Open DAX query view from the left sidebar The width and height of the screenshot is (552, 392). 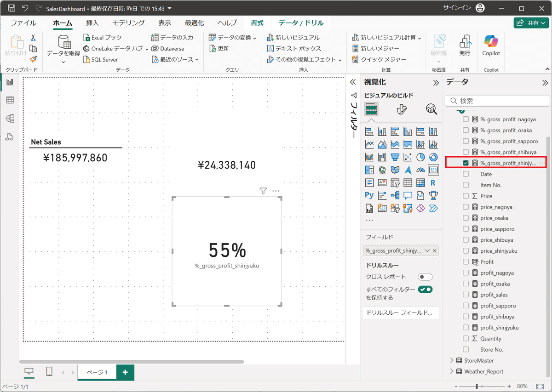point(10,136)
